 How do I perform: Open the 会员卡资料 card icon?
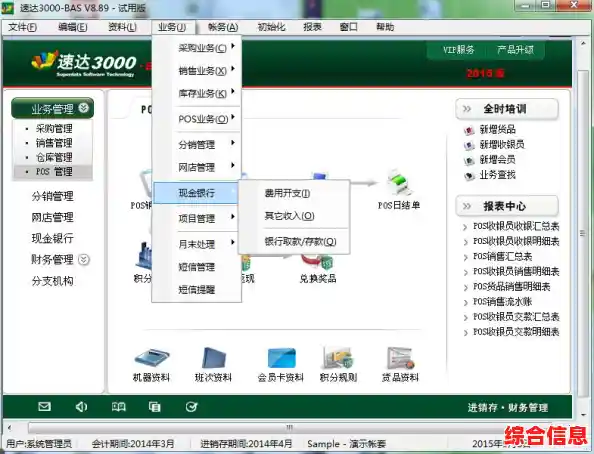click(x=281, y=358)
